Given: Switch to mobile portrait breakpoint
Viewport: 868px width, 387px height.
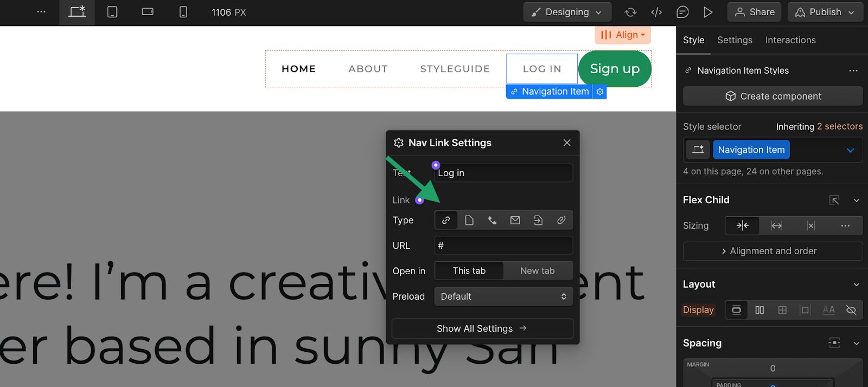Looking at the screenshot, I should [183, 12].
